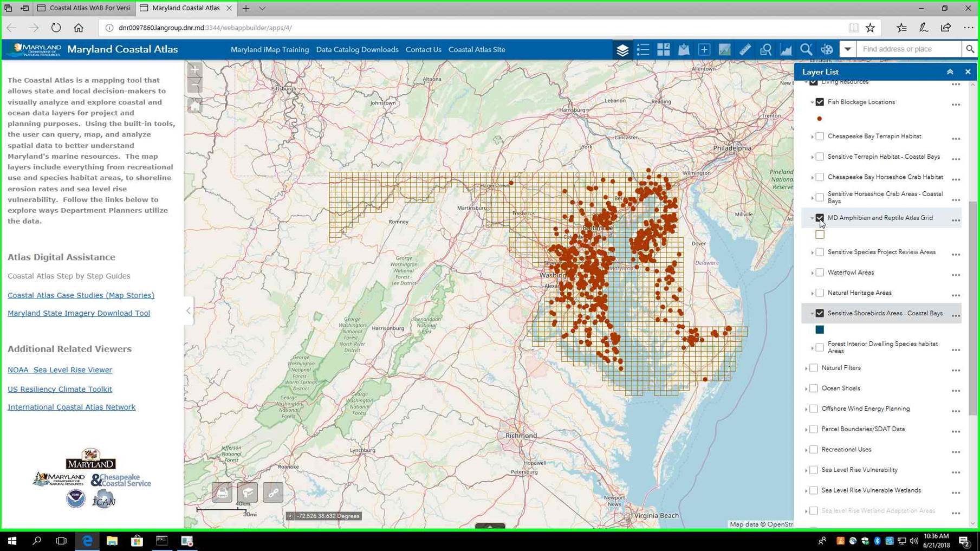Open NOAA Sea Level Rise Viewer link

[60, 370]
